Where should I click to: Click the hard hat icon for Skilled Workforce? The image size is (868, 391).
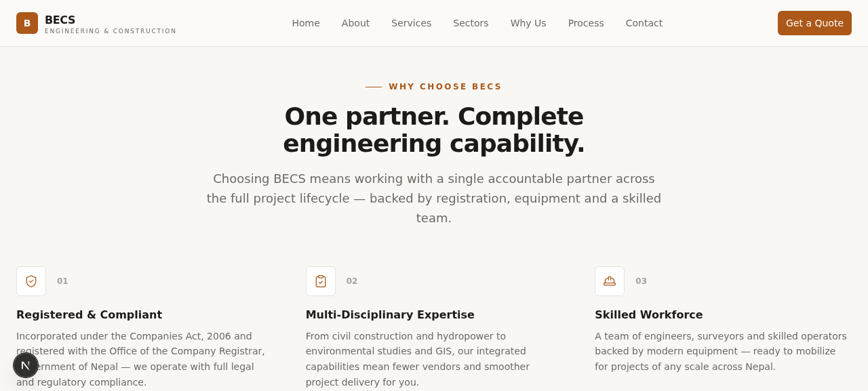click(610, 281)
